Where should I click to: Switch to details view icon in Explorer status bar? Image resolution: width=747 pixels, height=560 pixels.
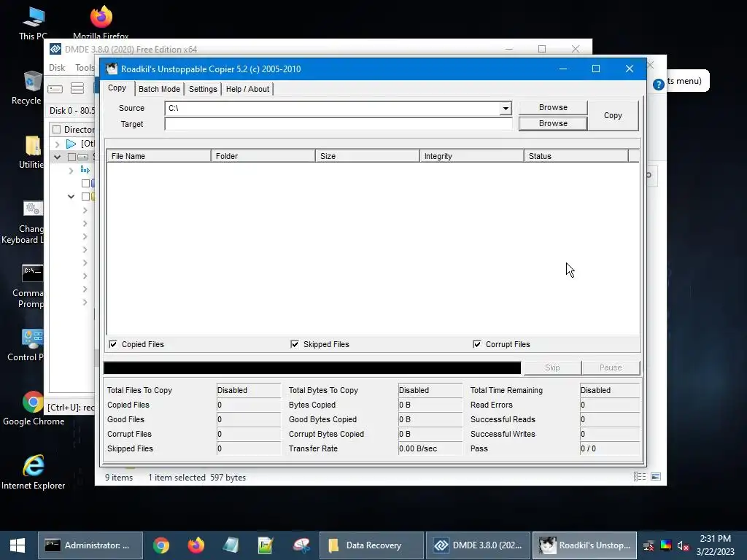pos(640,477)
